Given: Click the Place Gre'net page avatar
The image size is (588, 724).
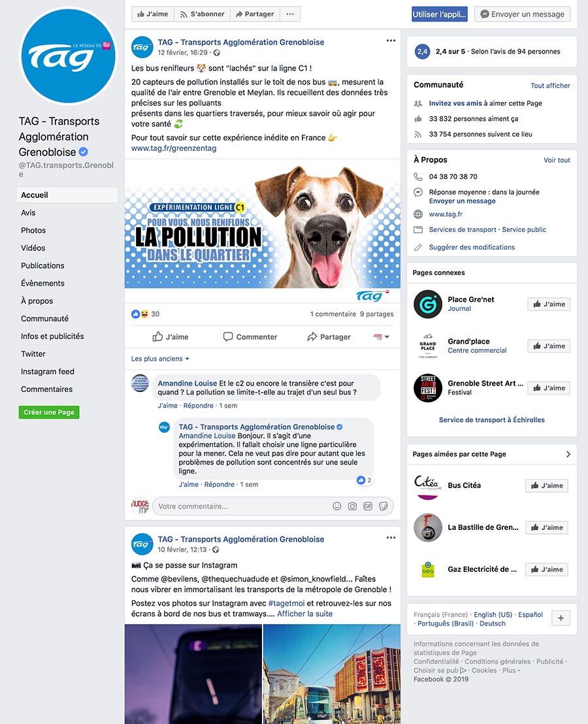Looking at the screenshot, I should pos(428,304).
